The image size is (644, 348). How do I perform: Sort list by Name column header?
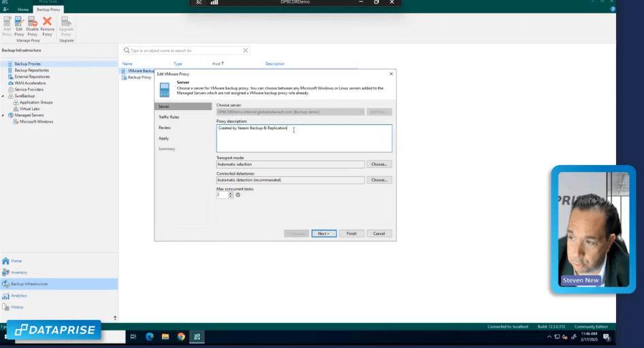pos(127,64)
